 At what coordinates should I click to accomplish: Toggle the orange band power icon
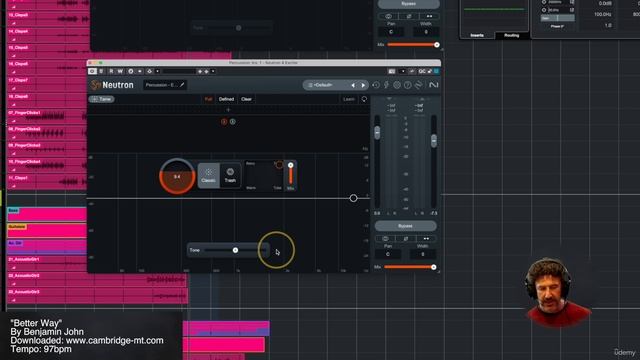[x=224, y=122]
